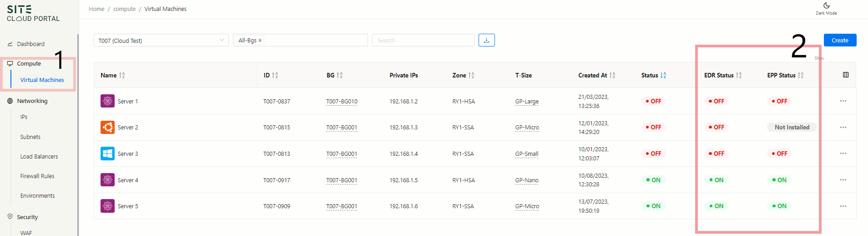Open Environments in sidebar

coord(37,195)
